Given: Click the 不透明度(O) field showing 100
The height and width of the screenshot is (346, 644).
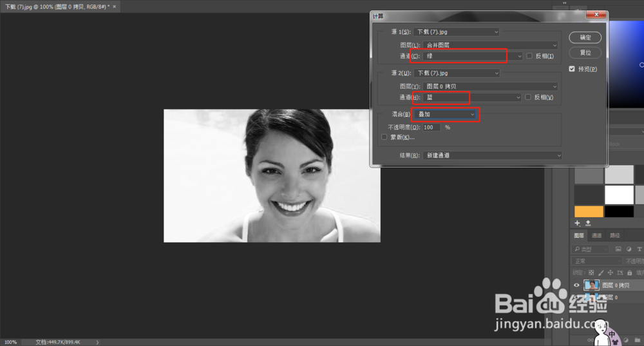Looking at the screenshot, I should pos(431,128).
